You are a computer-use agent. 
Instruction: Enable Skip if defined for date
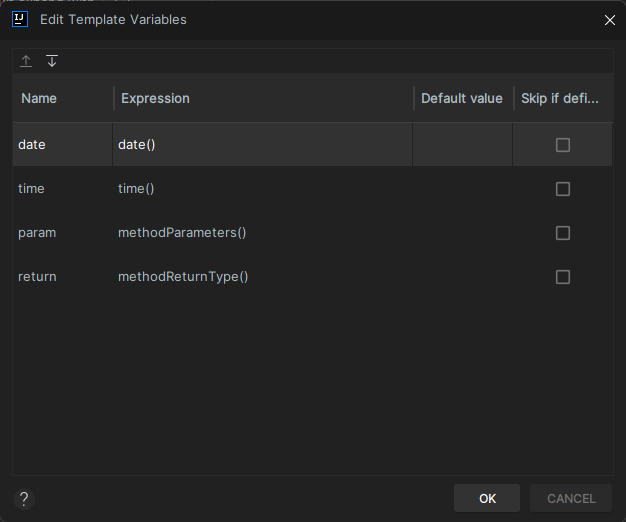pos(563,145)
